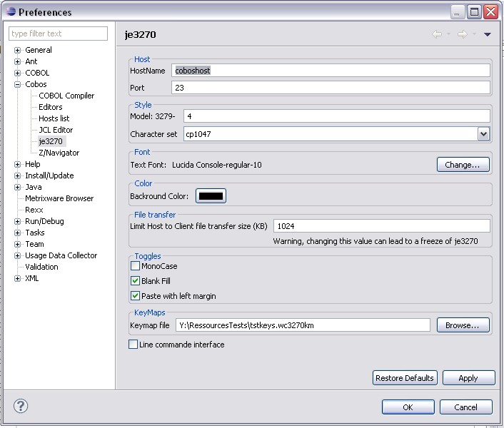Go back with the left arrow icon
The height and width of the screenshot is (428, 504).
(437, 34)
